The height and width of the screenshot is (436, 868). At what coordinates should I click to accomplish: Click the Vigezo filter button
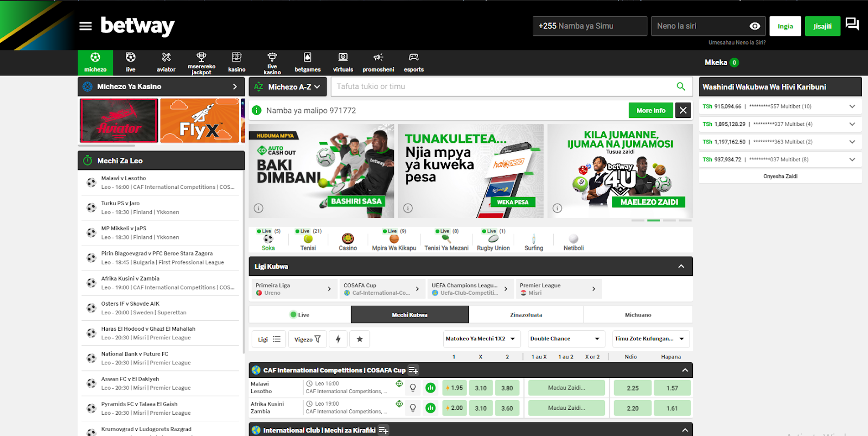pyautogui.click(x=308, y=339)
